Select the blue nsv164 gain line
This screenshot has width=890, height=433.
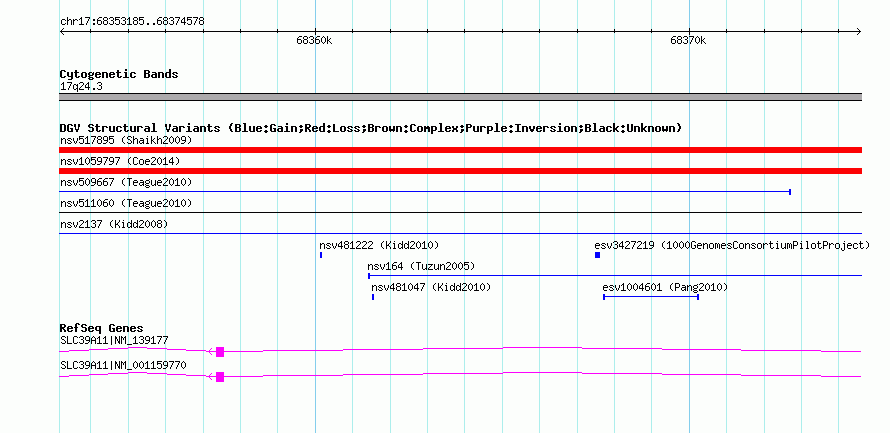(x=615, y=276)
